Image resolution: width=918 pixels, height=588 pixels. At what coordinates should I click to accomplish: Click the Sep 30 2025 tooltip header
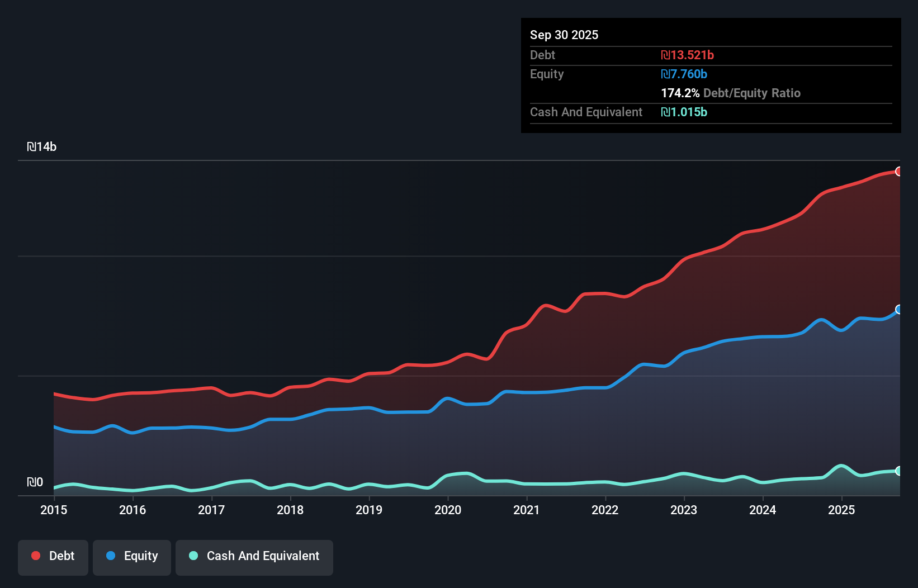[565, 35]
